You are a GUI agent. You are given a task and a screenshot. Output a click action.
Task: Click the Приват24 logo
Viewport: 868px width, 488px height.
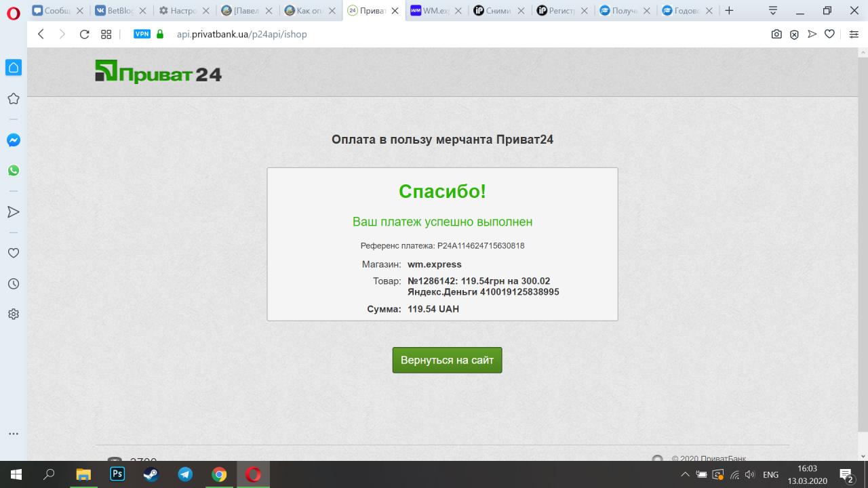pyautogui.click(x=159, y=72)
